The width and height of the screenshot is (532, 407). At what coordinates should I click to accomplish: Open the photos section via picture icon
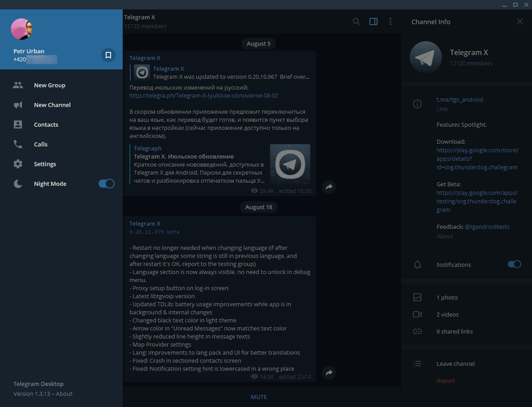point(417,297)
